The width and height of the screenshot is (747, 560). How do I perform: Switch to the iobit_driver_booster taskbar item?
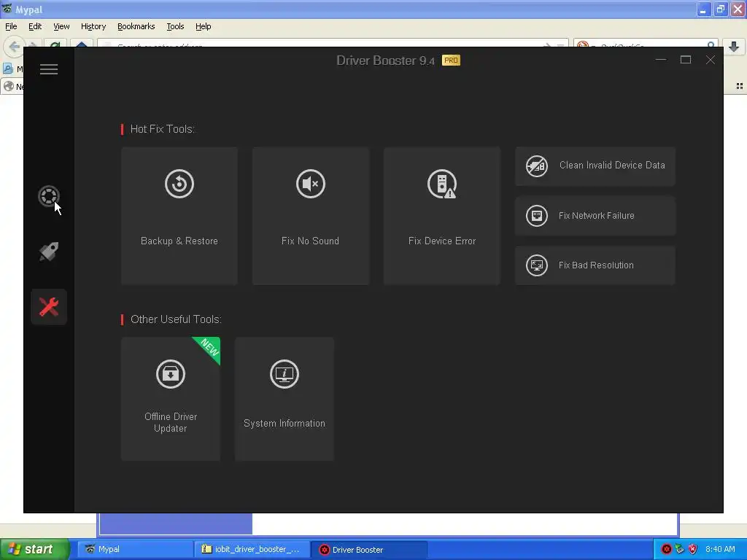(x=252, y=550)
